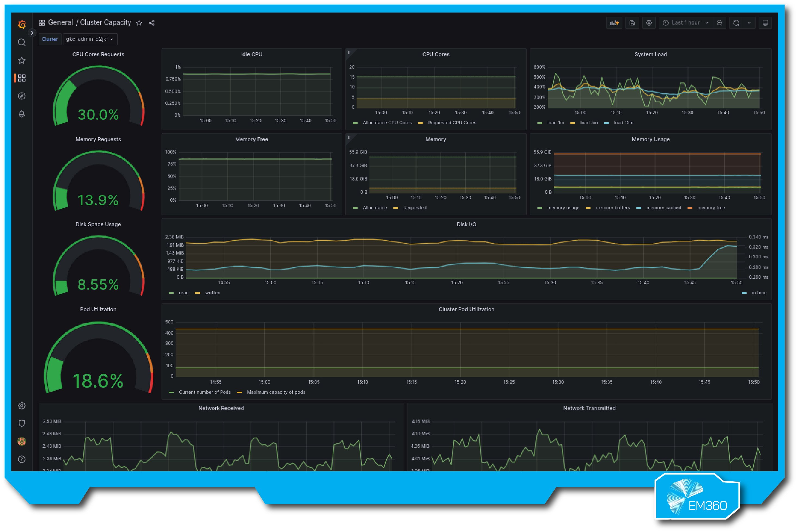The image size is (797, 532).
Task: Open the CPU Cores panel info tooltip
Action: (x=350, y=53)
